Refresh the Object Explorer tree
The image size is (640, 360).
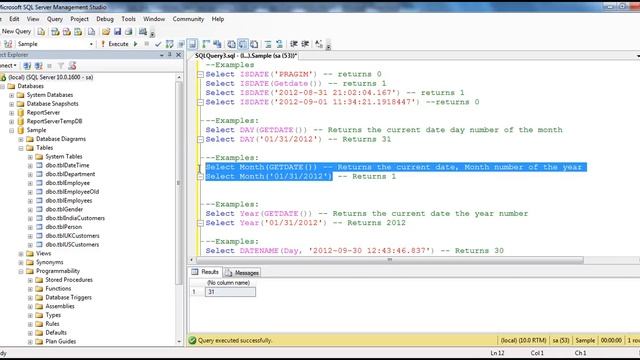[x=72, y=66]
